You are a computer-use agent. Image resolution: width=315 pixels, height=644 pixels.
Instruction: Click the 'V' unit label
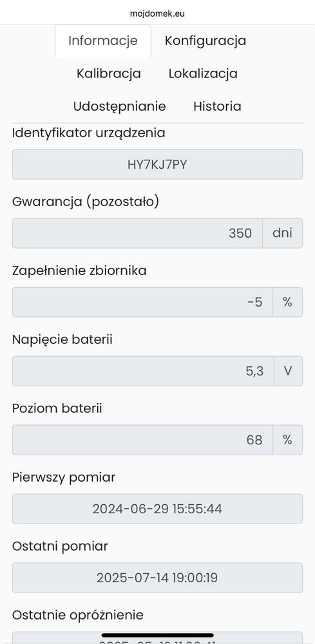[288, 372]
